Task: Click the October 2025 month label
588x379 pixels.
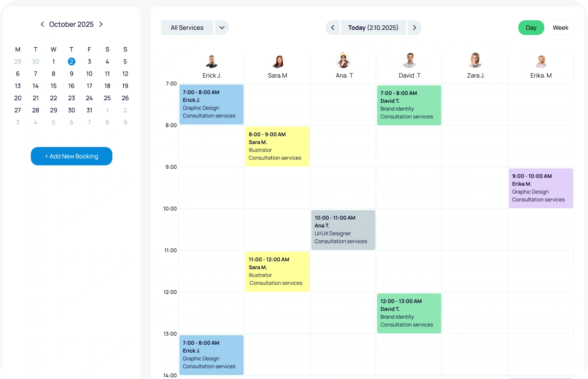Action: coord(71,24)
